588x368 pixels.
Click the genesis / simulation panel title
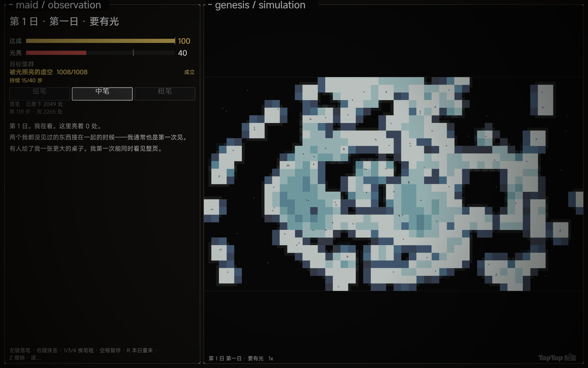click(260, 5)
